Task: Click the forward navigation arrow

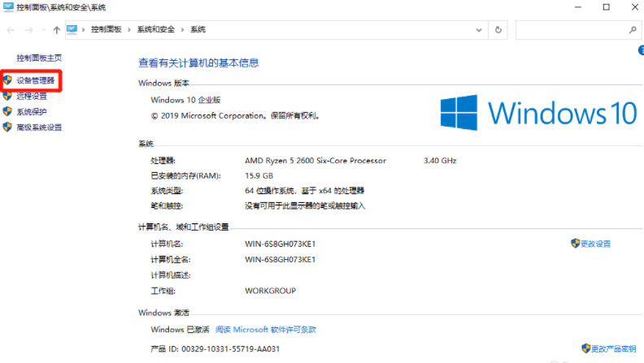Action: 28,30
